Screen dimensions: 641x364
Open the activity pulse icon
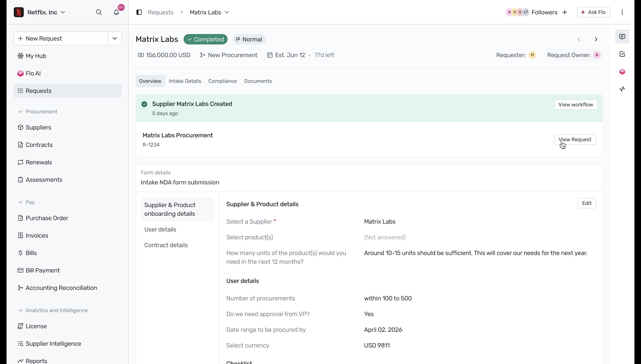point(622,89)
